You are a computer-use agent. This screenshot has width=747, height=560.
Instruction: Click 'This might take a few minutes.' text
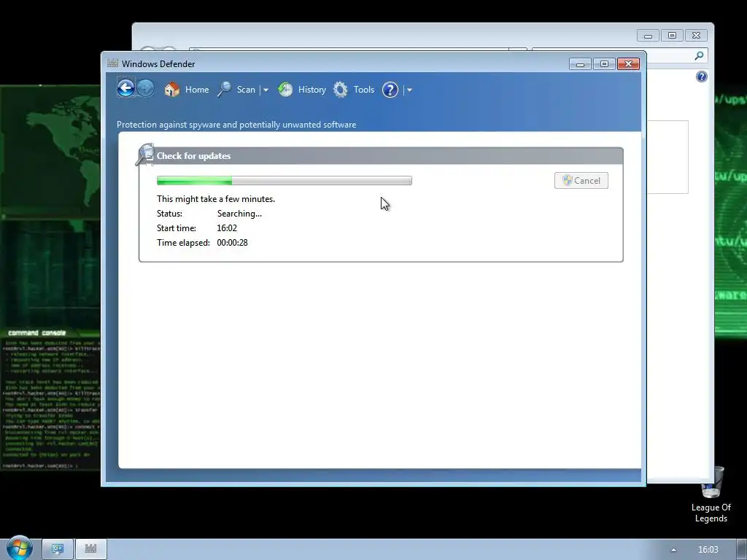[x=216, y=199]
